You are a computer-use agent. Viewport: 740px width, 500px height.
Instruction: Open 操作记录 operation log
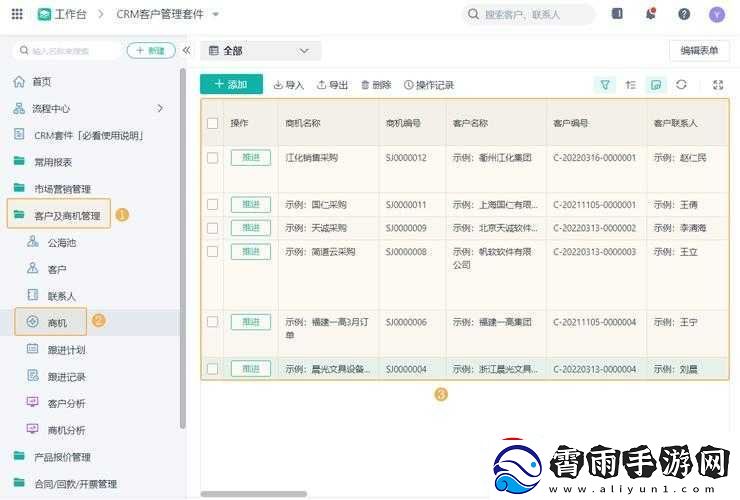429,85
